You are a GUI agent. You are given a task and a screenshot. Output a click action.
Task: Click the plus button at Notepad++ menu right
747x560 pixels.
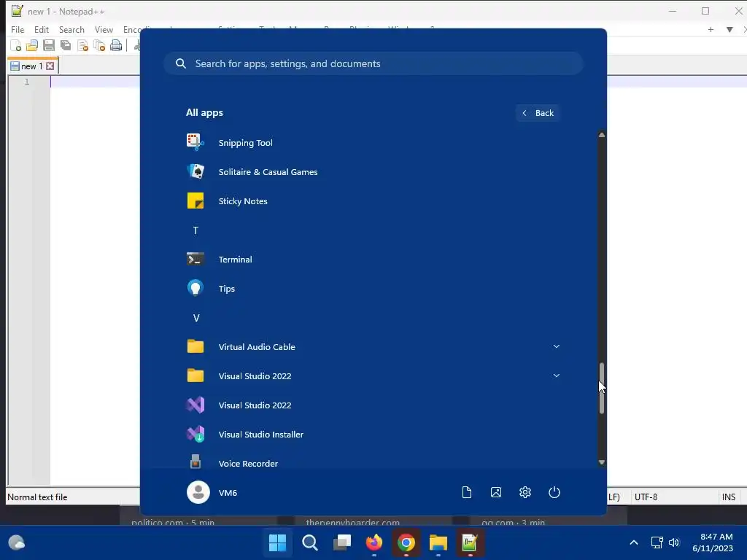(711, 29)
